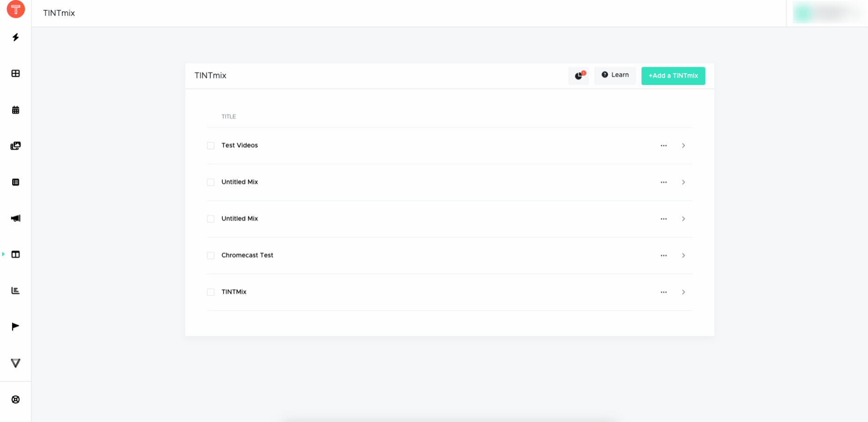Check the Chromecast Test checkbox
Screen dimensions: 868x422
point(211,255)
